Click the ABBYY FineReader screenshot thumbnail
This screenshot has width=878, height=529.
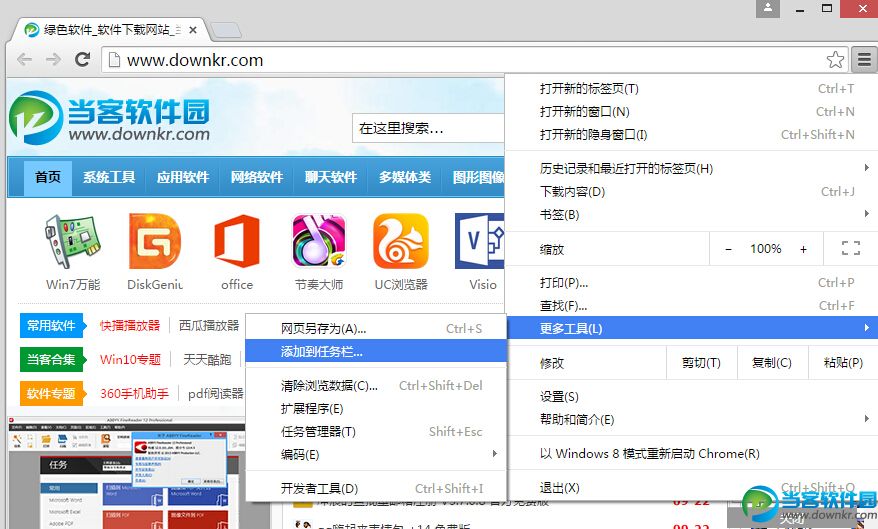coord(126,472)
